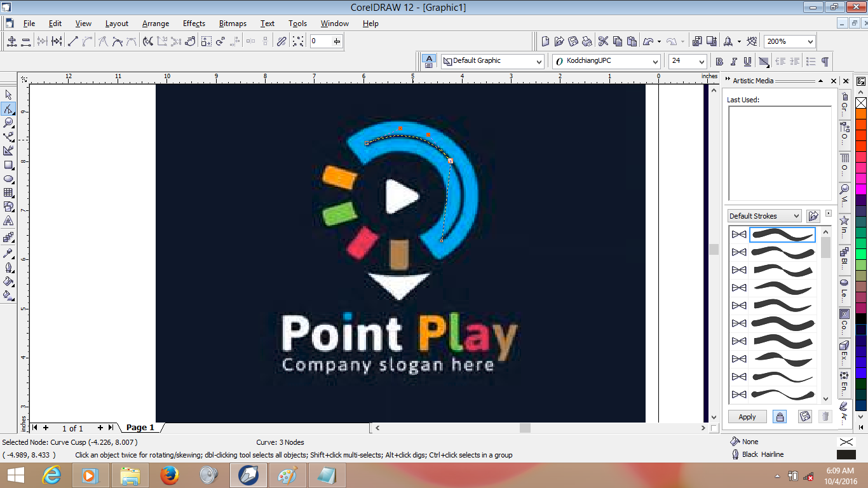Click the Apply button in Artistic Media
Image resolution: width=868 pixels, height=488 pixels.
coord(747,417)
